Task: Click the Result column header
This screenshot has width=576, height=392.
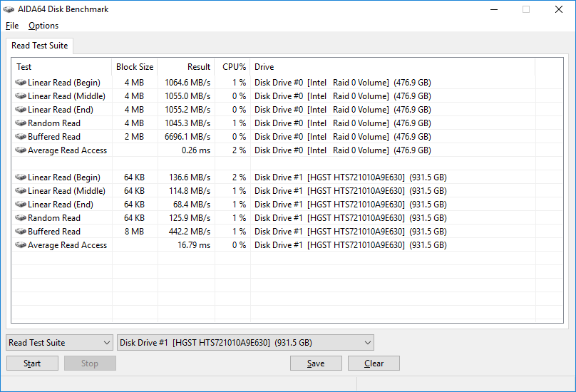Action: click(185, 67)
